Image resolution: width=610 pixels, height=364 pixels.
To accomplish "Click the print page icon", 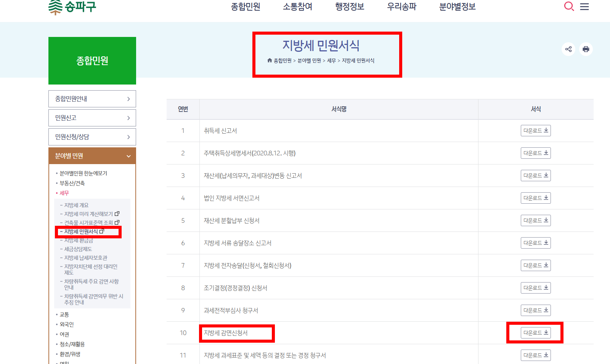I will coord(586,49).
